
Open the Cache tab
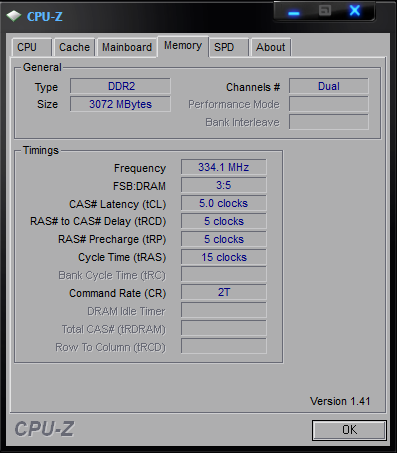click(75, 47)
